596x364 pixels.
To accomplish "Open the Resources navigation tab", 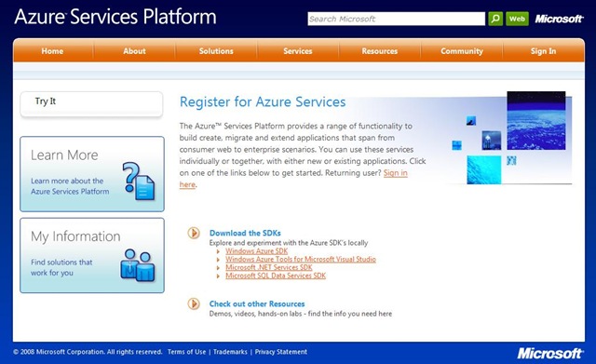I will [x=379, y=51].
